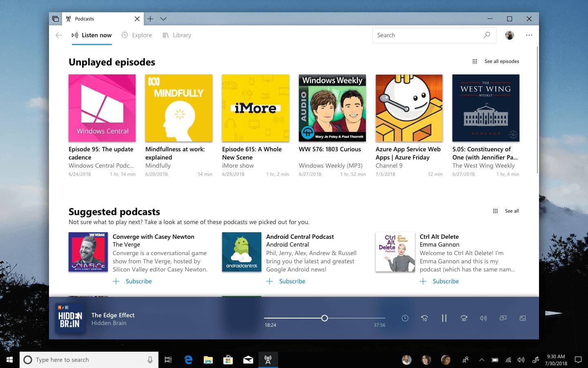The width and height of the screenshot is (588, 368).
Task: Click the search magnifier icon
Action: [487, 35]
